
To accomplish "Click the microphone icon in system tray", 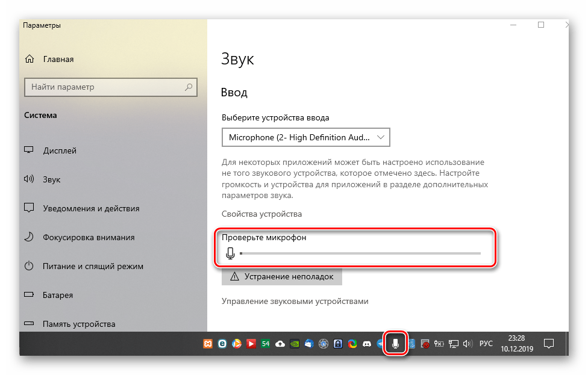I will pyautogui.click(x=396, y=344).
